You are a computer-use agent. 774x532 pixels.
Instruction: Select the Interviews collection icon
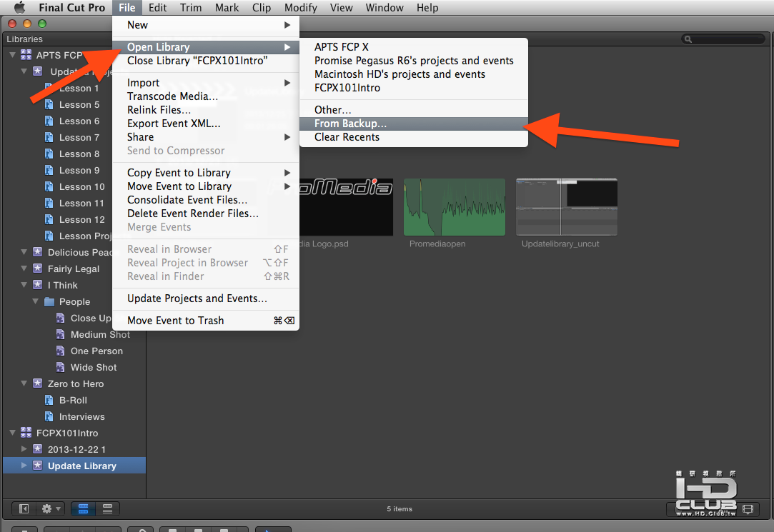(49, 416)
